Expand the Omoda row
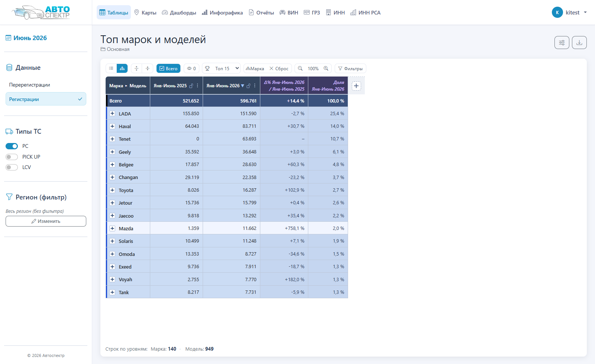Screen dimensions: 595x364 (112, 254)
